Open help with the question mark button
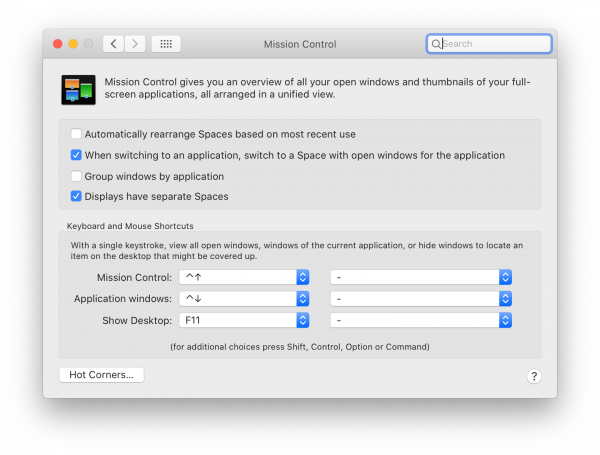This screenshot has height=455, width=600. click(534, 376)
